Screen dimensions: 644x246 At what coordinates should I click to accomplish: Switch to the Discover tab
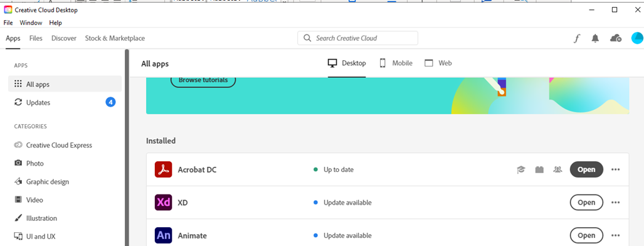(x=64, y=38)
